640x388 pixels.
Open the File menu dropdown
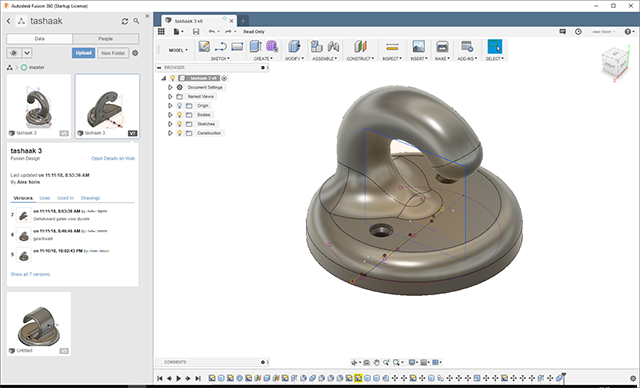[178, 31]
